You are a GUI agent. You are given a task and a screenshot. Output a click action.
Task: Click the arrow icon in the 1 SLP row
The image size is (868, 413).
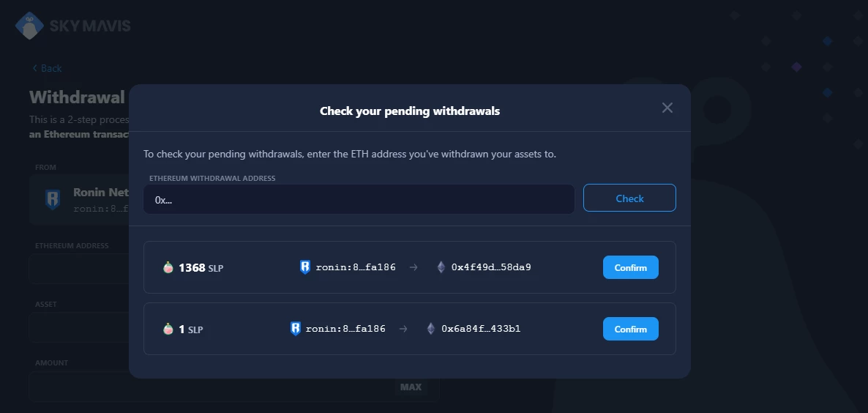tap(403, 329)
